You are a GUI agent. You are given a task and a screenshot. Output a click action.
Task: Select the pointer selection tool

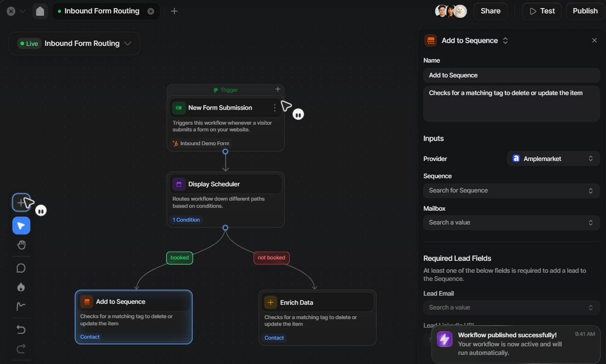21,225
